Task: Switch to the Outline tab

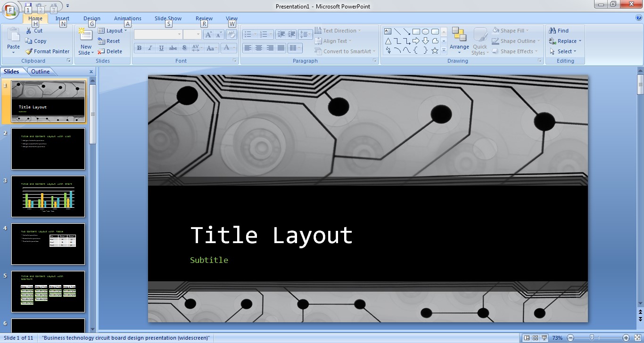Action: (x=40, y=71)
